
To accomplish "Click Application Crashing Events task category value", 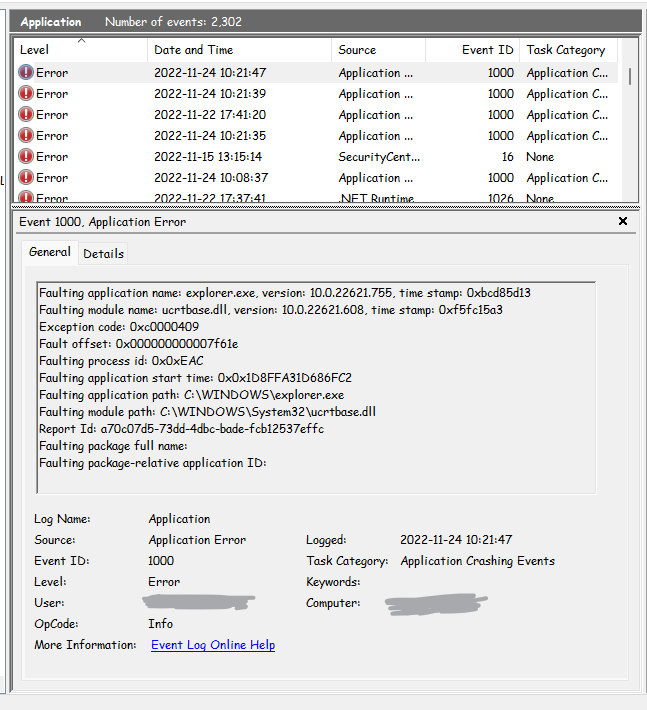I will tap(478, 561).
